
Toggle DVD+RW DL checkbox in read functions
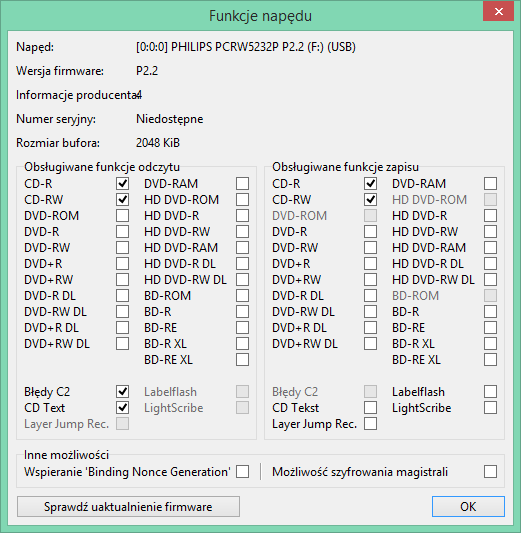(122, 343)
